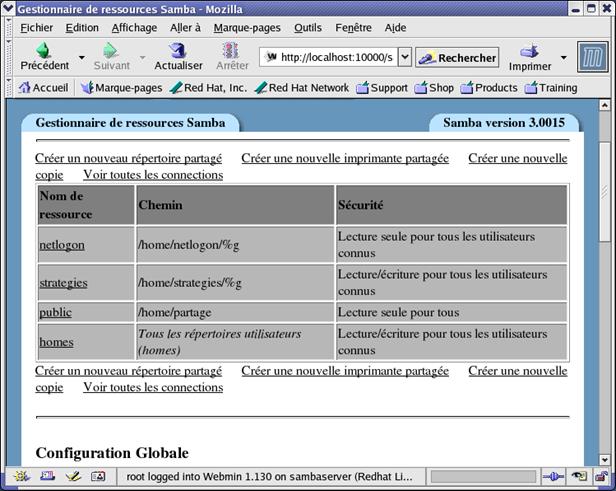Open the Support bookmark folder
The width and height of the screenshot is (616, 491).
[x=382, y=88]
